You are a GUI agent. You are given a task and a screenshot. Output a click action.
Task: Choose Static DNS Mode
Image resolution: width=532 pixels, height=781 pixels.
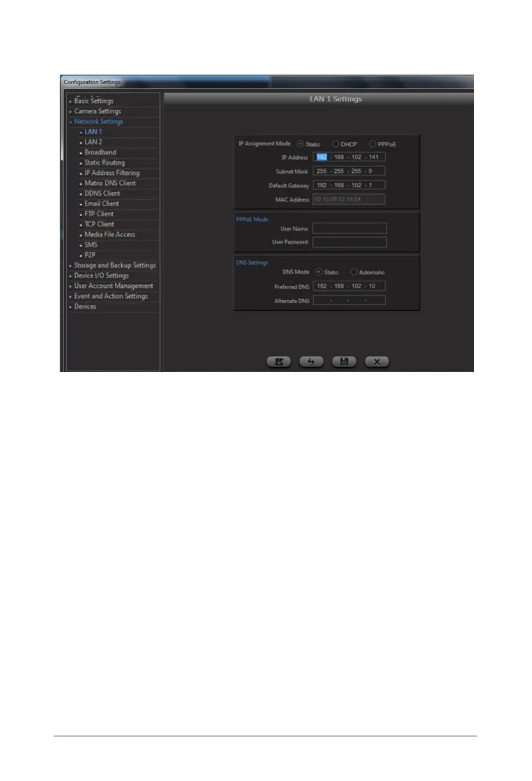click(319, 272)
